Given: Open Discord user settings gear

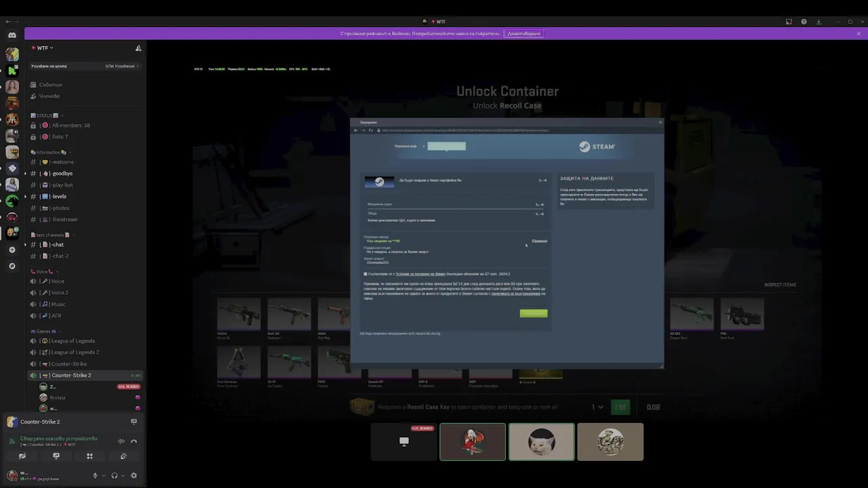Looking at the screenshot, I should pyautogui.click(x=134, y=476).
